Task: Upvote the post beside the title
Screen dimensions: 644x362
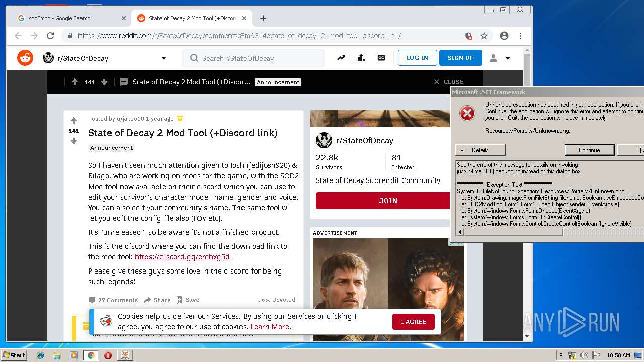Action: coord(74,121)
